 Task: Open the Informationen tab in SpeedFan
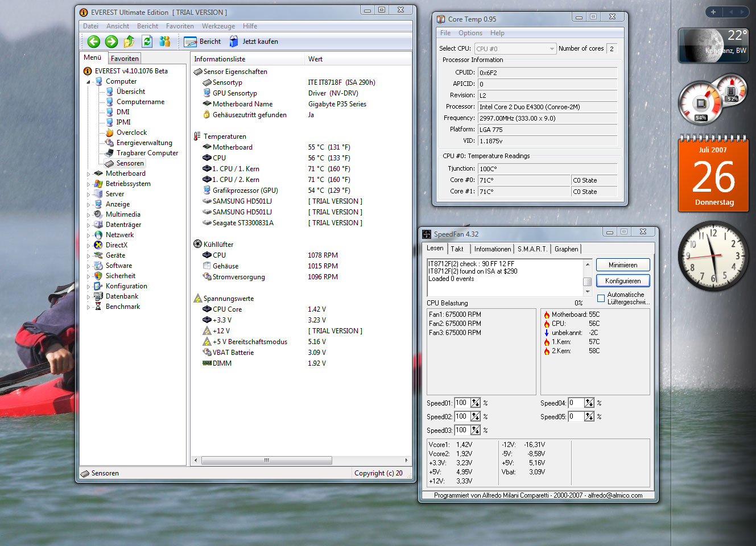click(x=493, y=249)
